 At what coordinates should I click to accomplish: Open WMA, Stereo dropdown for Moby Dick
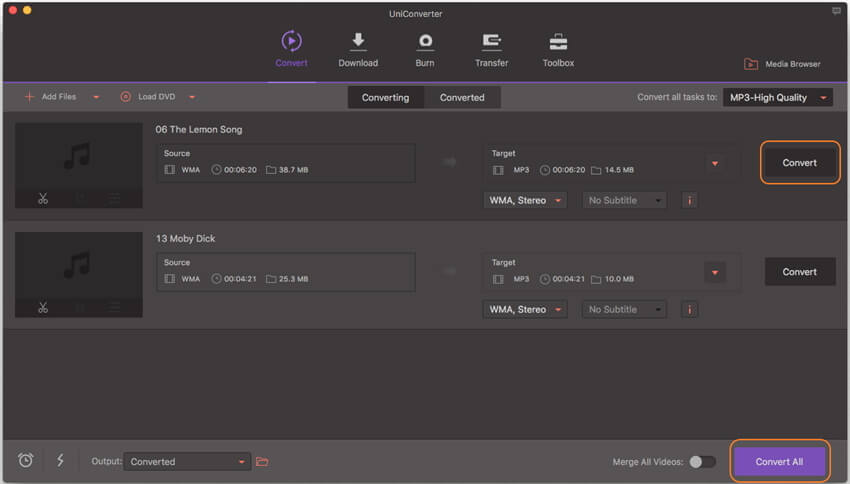click(x=525, y=309)
